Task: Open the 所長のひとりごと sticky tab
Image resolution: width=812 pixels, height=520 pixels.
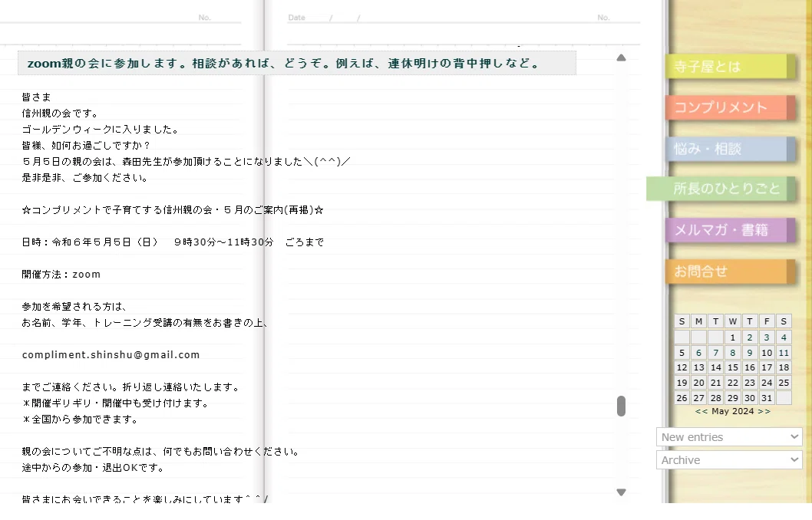Action: click(x=721, y=189)
